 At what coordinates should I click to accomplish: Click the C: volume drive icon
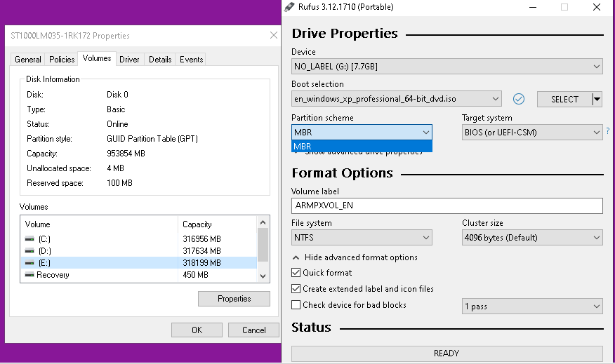coord(29,238)
